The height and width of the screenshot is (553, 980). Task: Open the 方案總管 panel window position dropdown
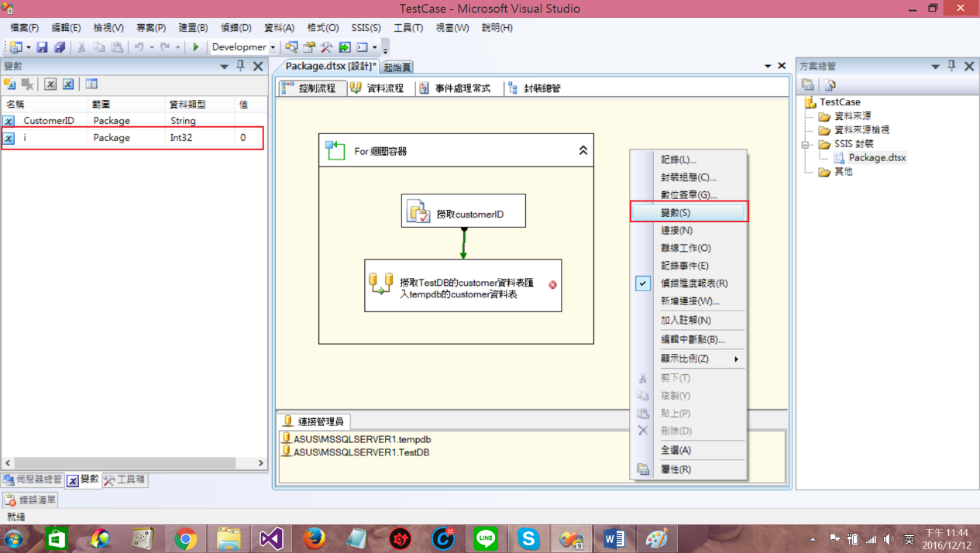click(936, 67)
